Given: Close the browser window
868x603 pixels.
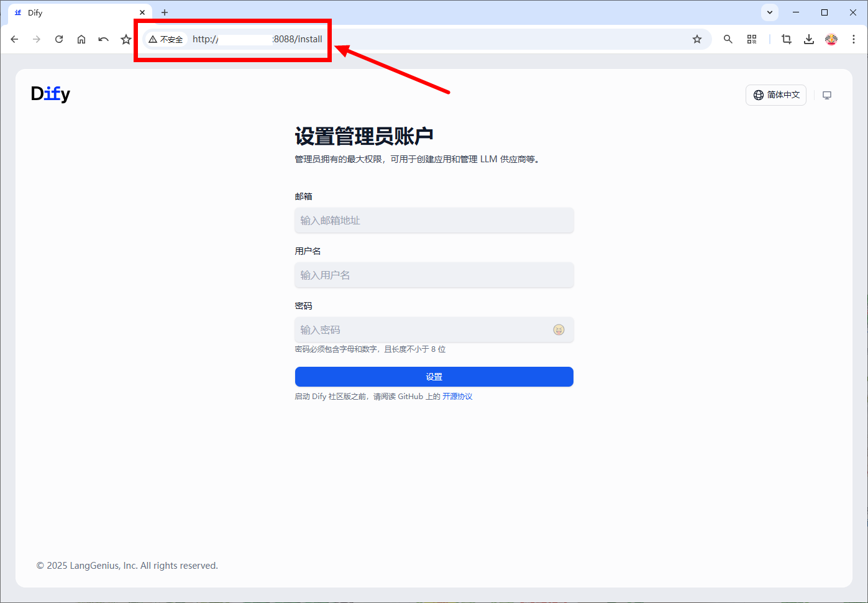Looking at the screenshot, I should coord(853,12).
